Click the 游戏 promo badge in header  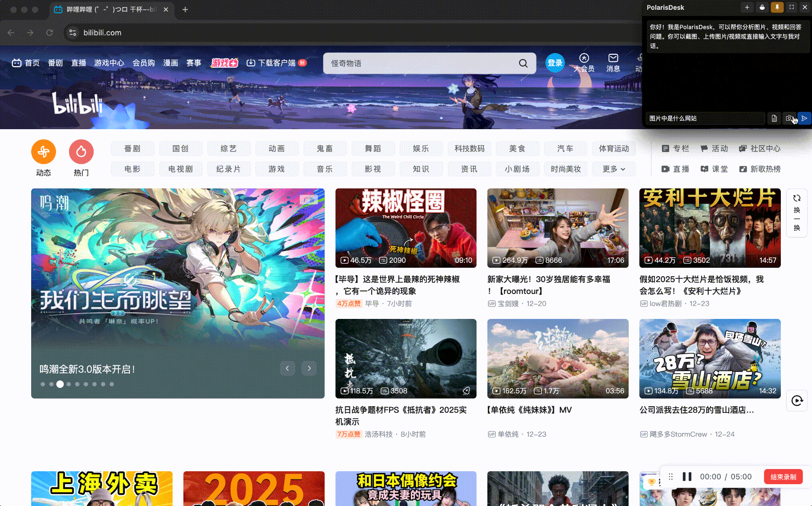point(224,63)
